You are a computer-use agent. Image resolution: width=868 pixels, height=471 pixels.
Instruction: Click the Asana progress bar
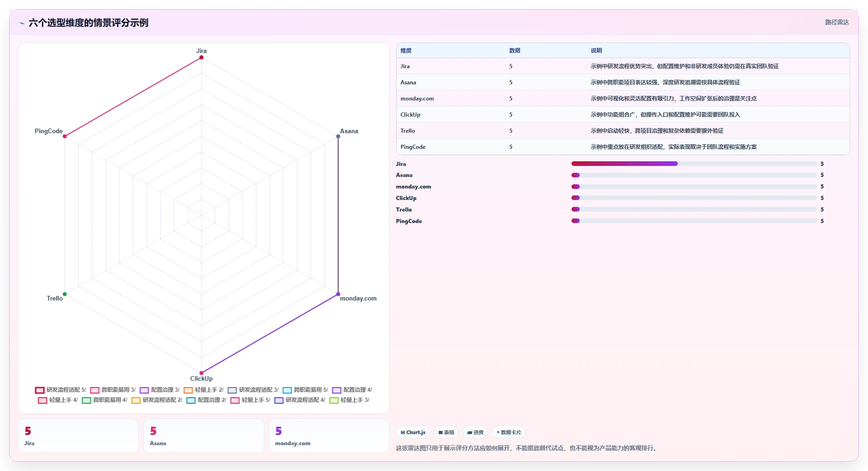click(694, 175)
